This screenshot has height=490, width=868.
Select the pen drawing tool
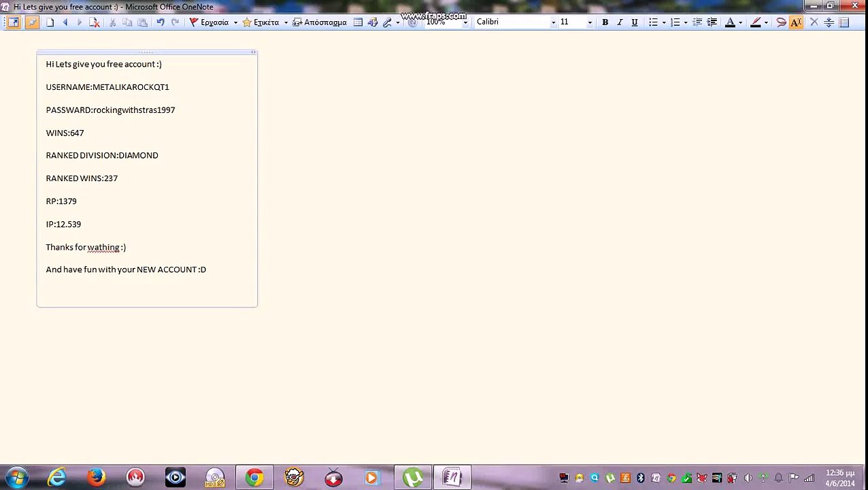point(388,22)
